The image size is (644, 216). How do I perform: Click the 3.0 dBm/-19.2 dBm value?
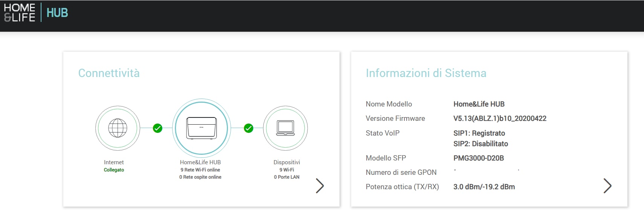tap(484, 187)
